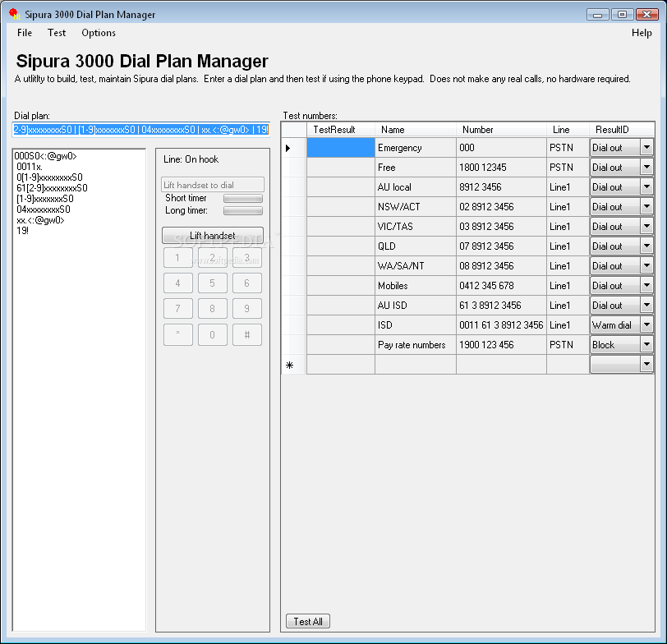Expand ResultID dropdown for QLD row
This screenshot has width=667, height=644.
tap(646, 246)
